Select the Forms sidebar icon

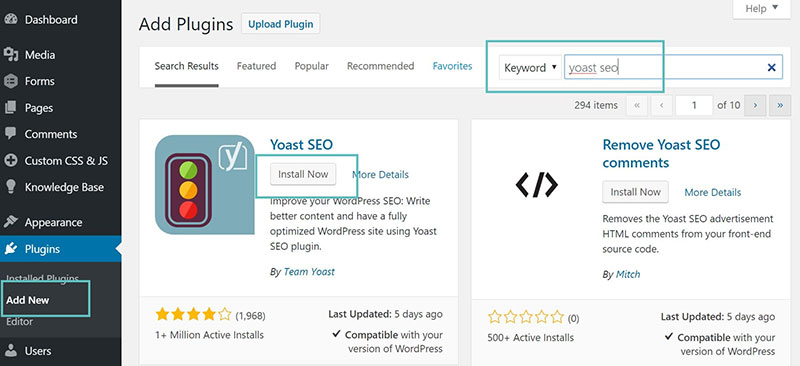10,81
